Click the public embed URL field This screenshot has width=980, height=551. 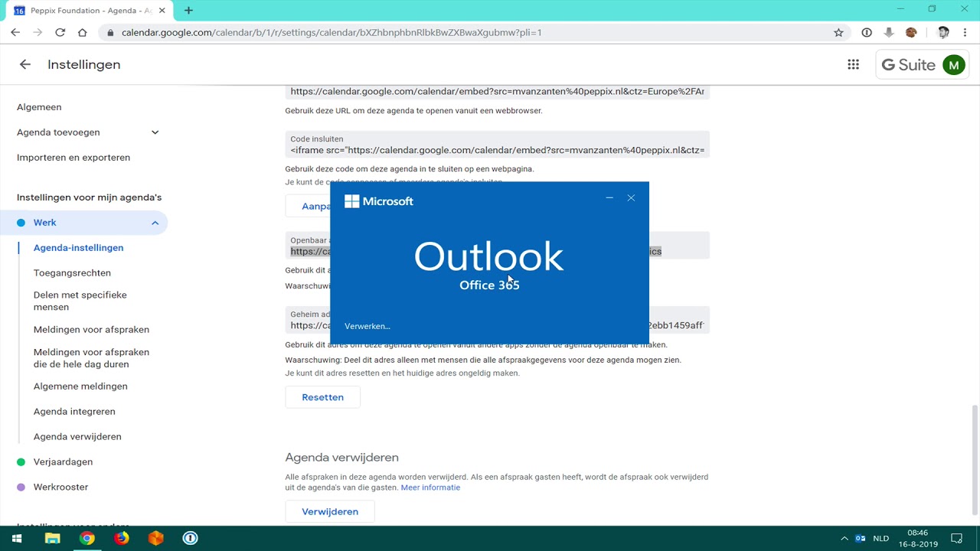click(x=497, y=91)
